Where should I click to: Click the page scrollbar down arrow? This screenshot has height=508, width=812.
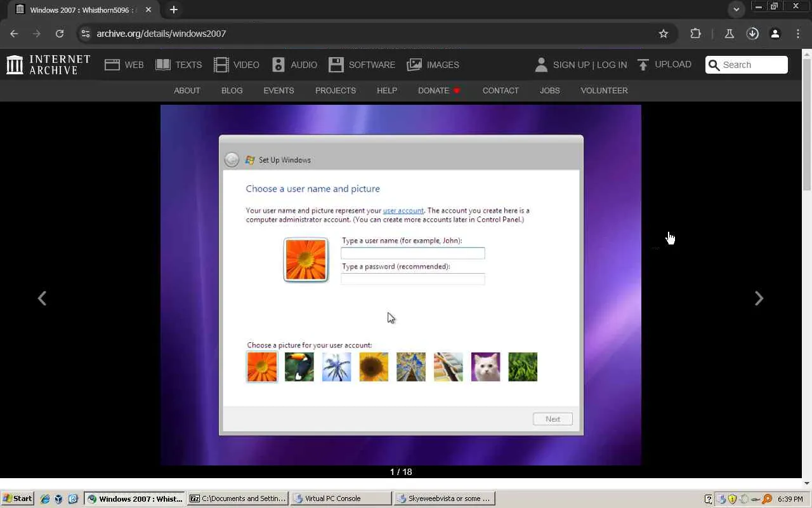click(x=807, y=483)
